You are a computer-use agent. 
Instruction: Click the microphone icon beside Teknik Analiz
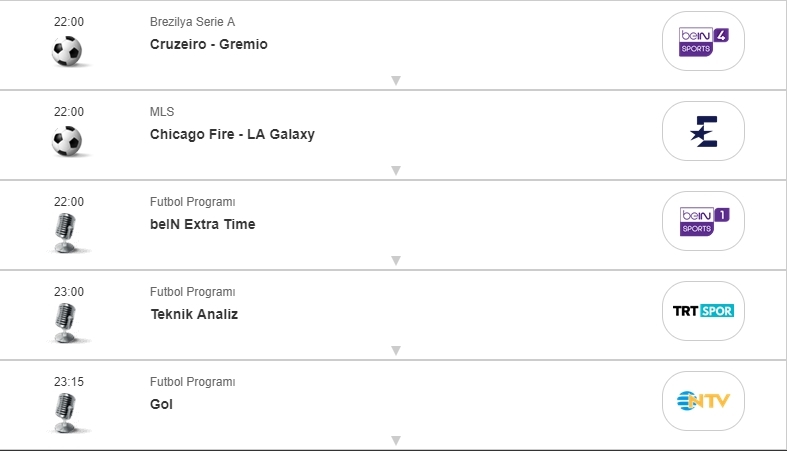[67, 322]
